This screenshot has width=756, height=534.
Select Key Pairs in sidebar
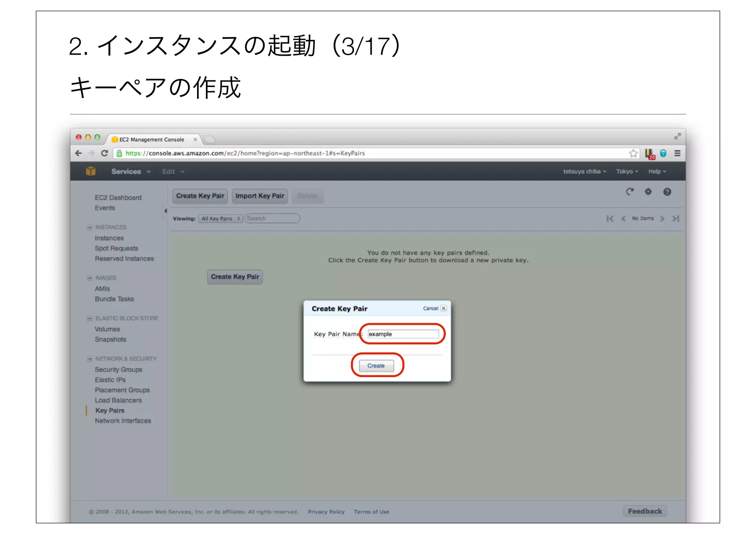point(110,410)
